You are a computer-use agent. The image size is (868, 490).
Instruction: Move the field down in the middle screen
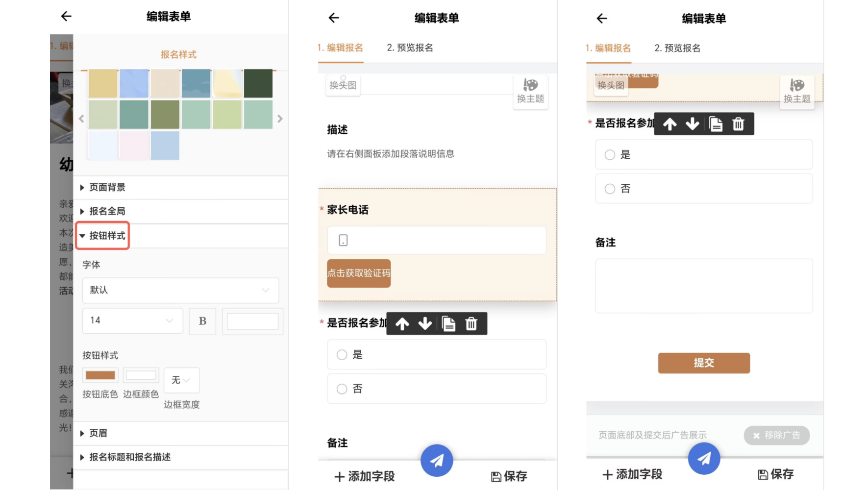coord(425,324)
